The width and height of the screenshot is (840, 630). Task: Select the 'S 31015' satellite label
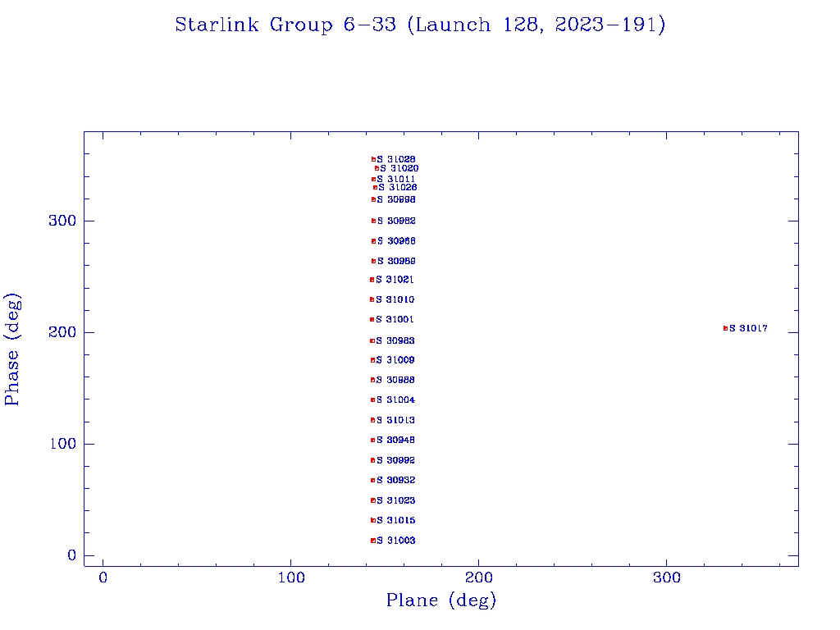396,520
